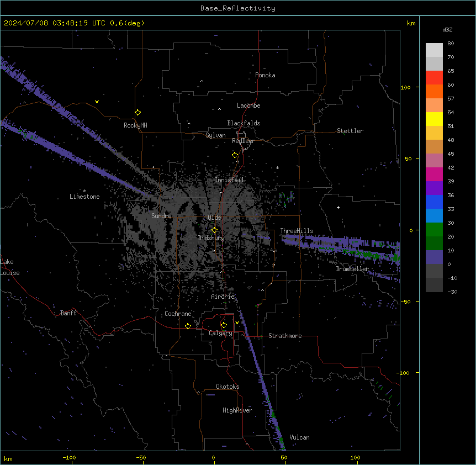Click the caret marker left of Lacombe
Image resolution: width=476 pixels, height=465 pixels.
click(219, 109)
